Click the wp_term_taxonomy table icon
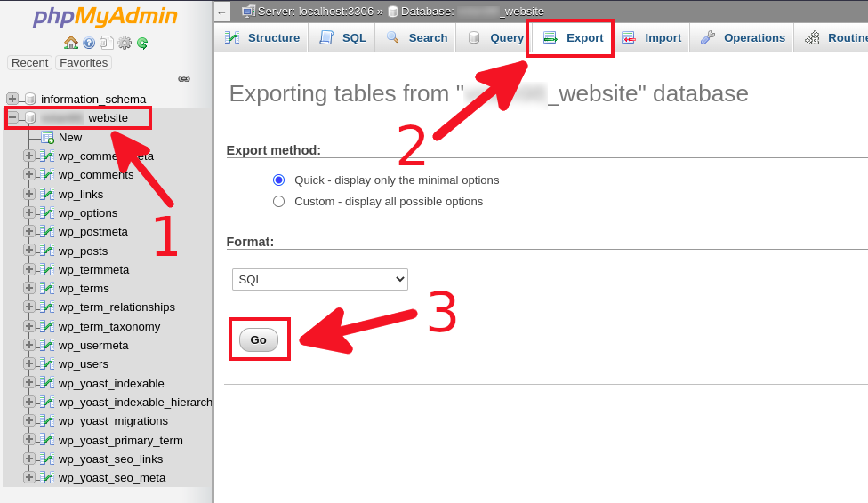This screenshot has height=503, width=868. click(48, 326)
